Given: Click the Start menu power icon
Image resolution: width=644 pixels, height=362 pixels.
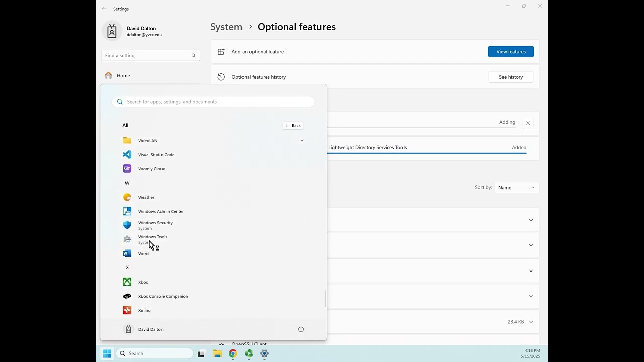Looking at the screenshot, I should tap(301, 329).
